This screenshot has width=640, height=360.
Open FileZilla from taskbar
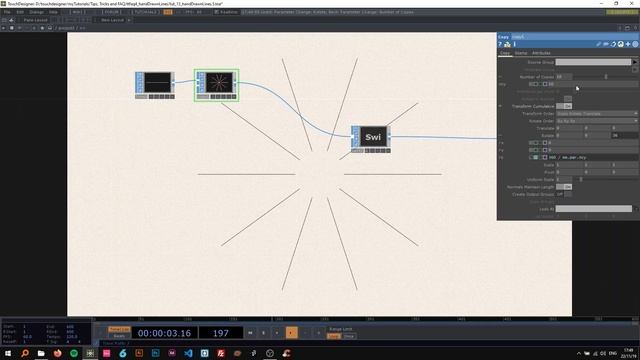click(221, 353)
